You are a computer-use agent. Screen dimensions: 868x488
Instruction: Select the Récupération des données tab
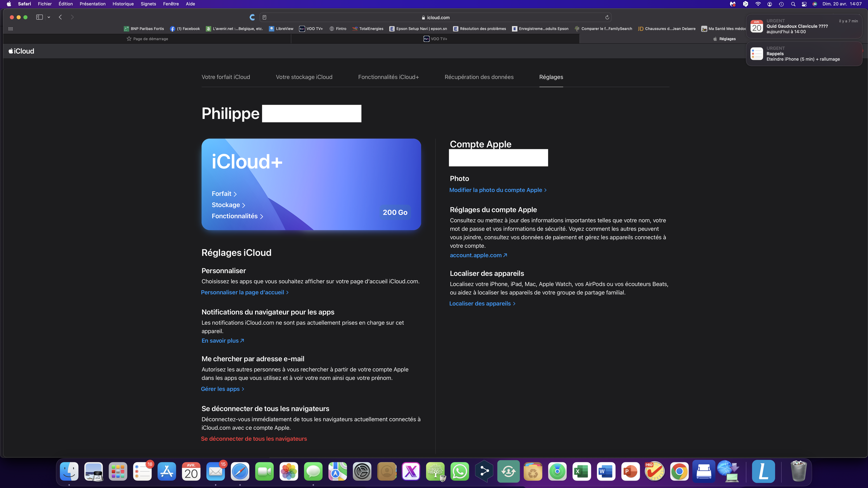click(479, 77)
